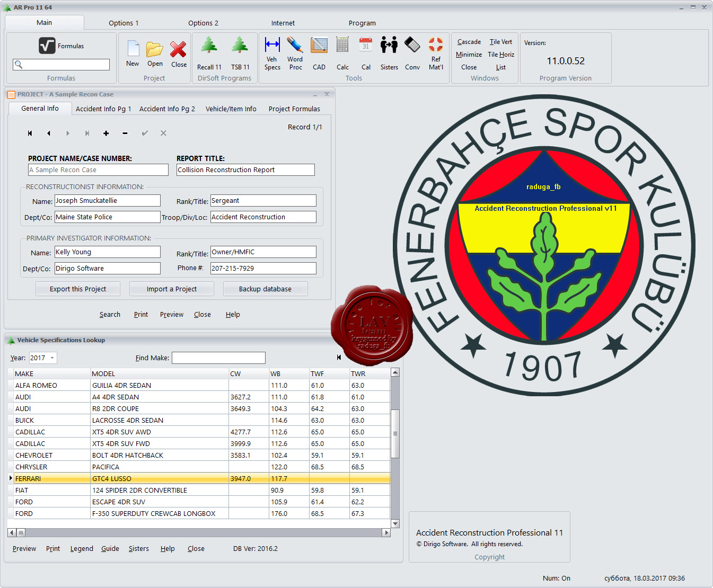
Task: Open Word Proc tool
Action: pos(295,53)
